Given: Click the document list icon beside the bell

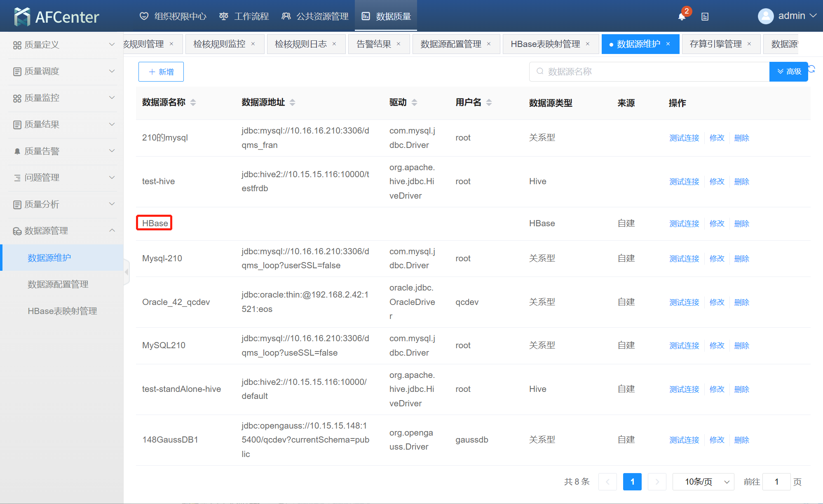Looking at the screenshot, I should [705, 16].
